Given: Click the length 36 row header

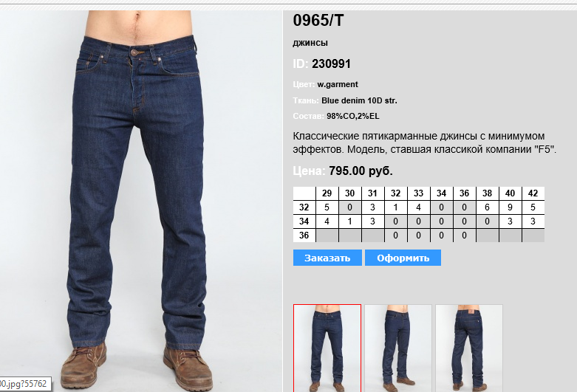Looking at the screenshot, I should (304, 235).
